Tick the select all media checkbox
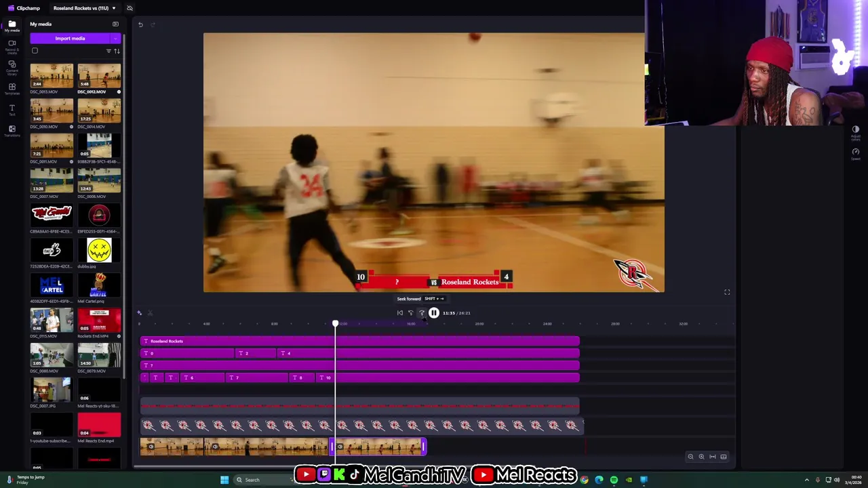The image size is (868, 488). (x=35, y=51)
